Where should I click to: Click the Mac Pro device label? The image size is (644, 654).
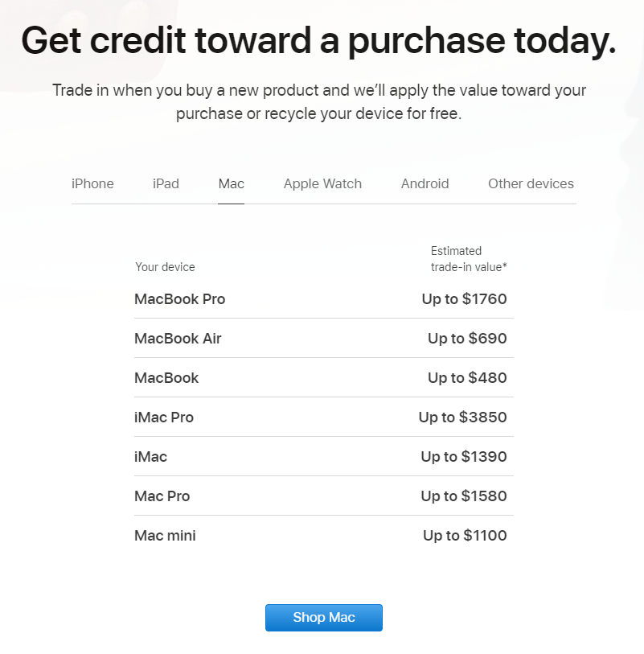[x=162, y=496]
